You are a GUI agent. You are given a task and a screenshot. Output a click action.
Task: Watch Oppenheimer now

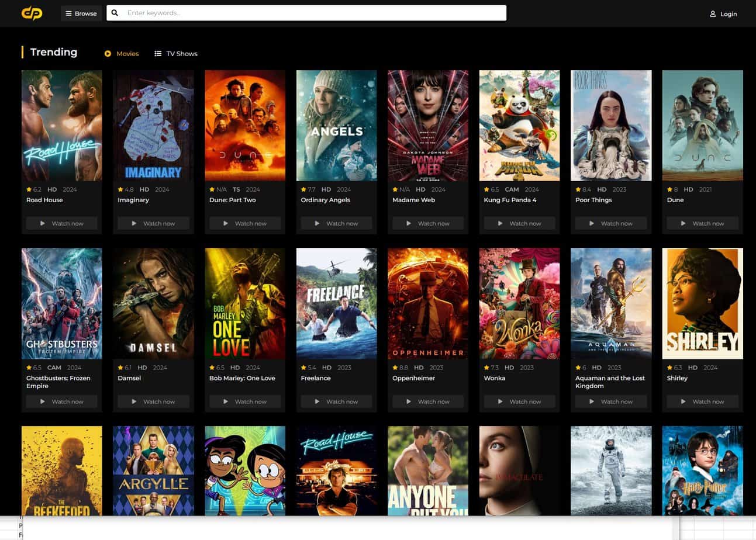coord(428,401)
